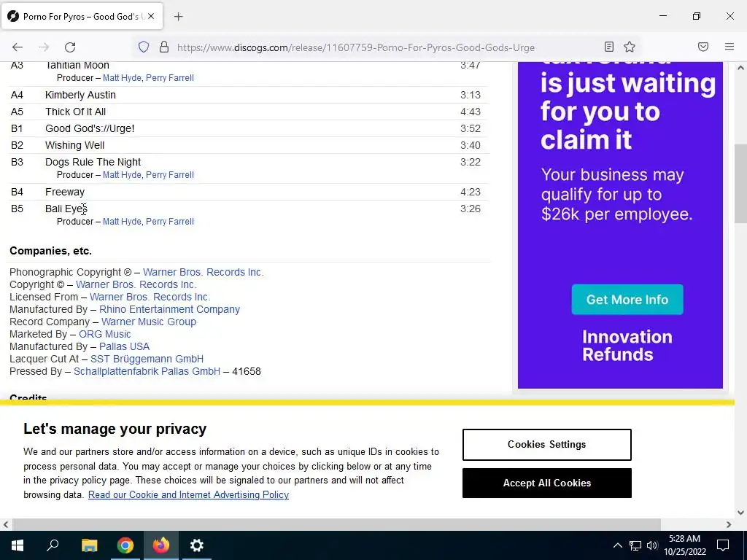Click the Kimberly Austin track title
The image size is (747, 560).
pos(80,96)
